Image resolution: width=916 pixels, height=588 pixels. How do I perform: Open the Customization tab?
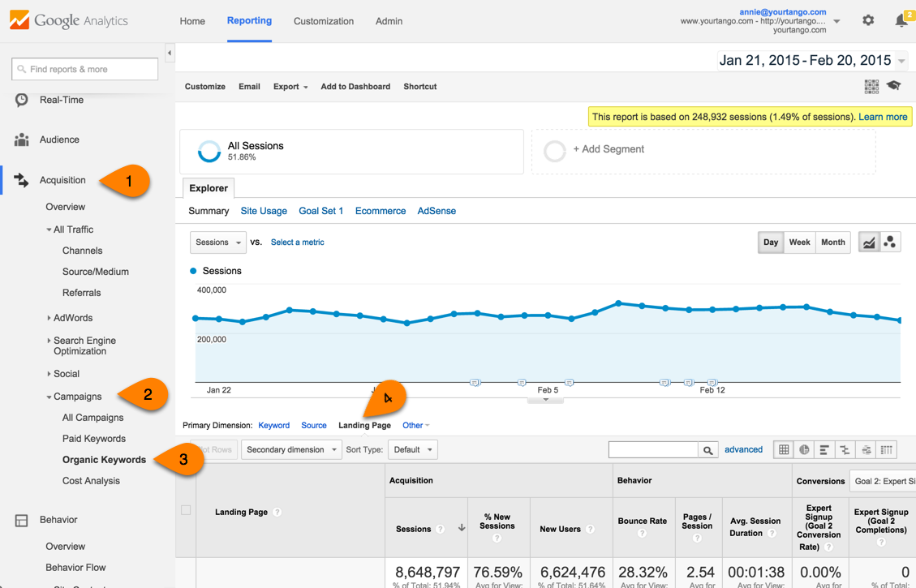(323, 21)
